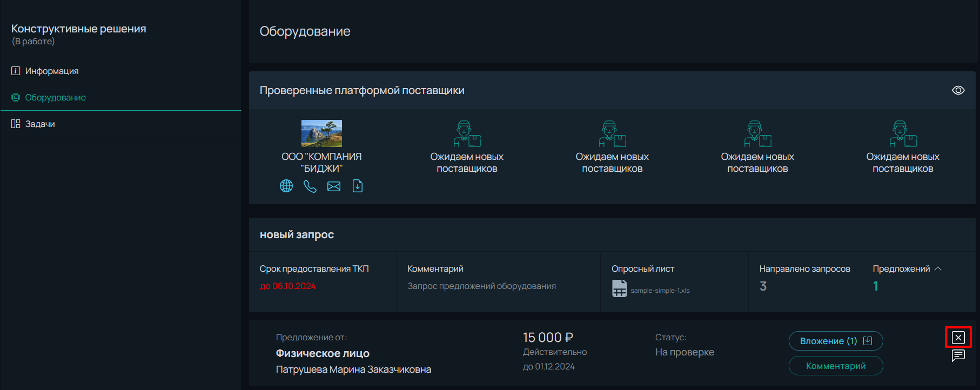
Task: Click the Комментарий button
Action: click(x=836, y=366)
